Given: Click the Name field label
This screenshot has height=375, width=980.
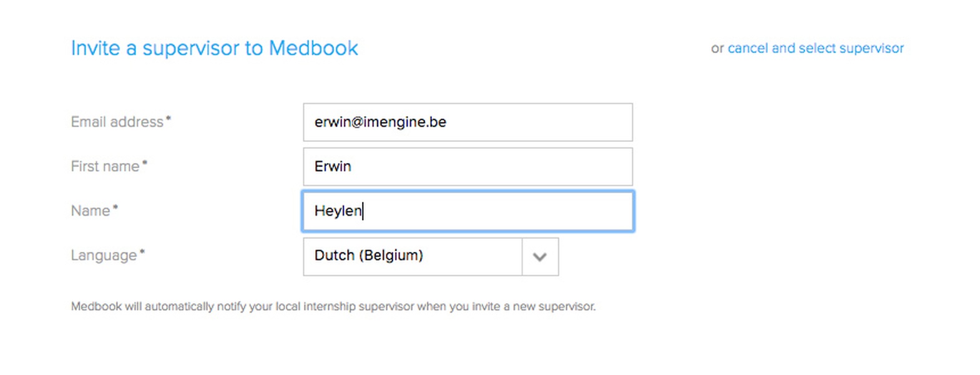Looking at the screenshot, I should (x=91, y=211).
